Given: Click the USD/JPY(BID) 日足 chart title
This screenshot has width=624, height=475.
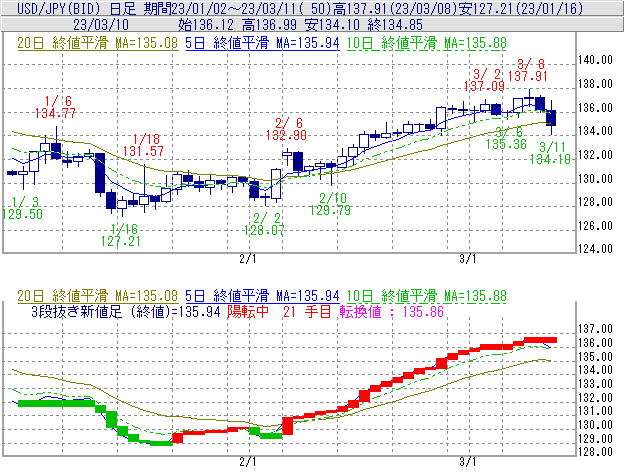Looking at the screenshot, I should tap(62, 8).
